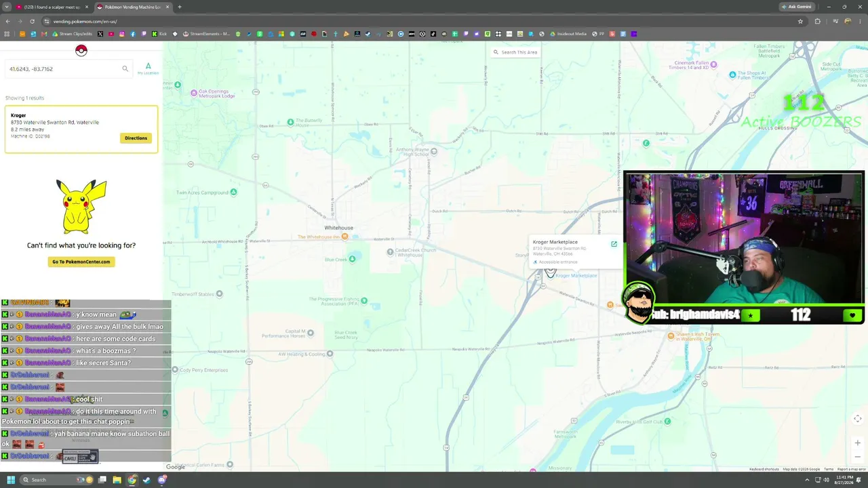Select The Whitehouse Inn restaurant marker
The image size is (868, 488).
(344, 237)
